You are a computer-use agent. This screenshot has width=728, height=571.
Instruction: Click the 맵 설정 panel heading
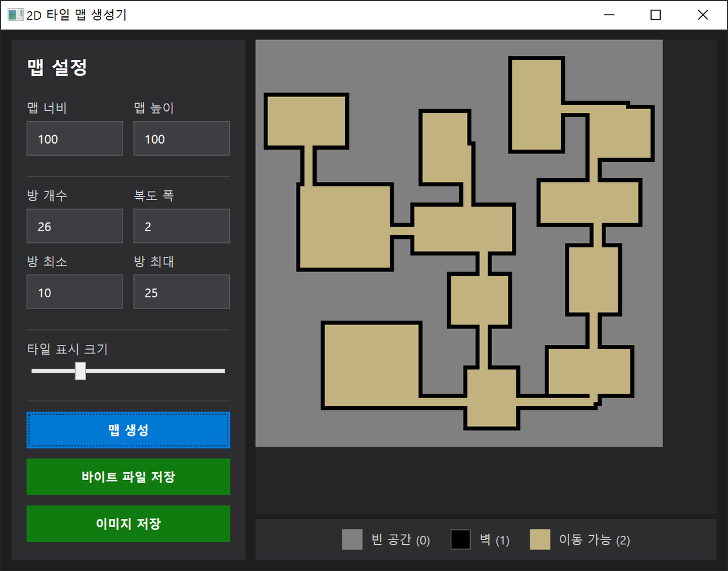click(x=58, y=68)
